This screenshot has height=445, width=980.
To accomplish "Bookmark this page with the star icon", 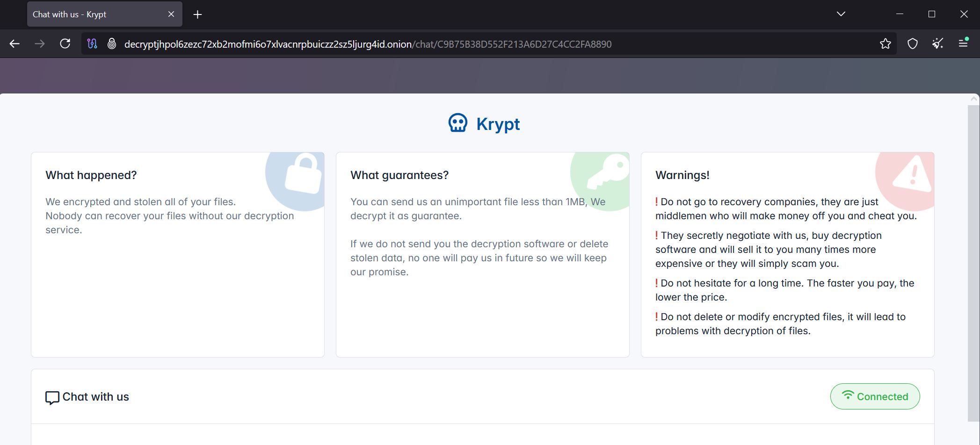I will [x=886, y=44].
